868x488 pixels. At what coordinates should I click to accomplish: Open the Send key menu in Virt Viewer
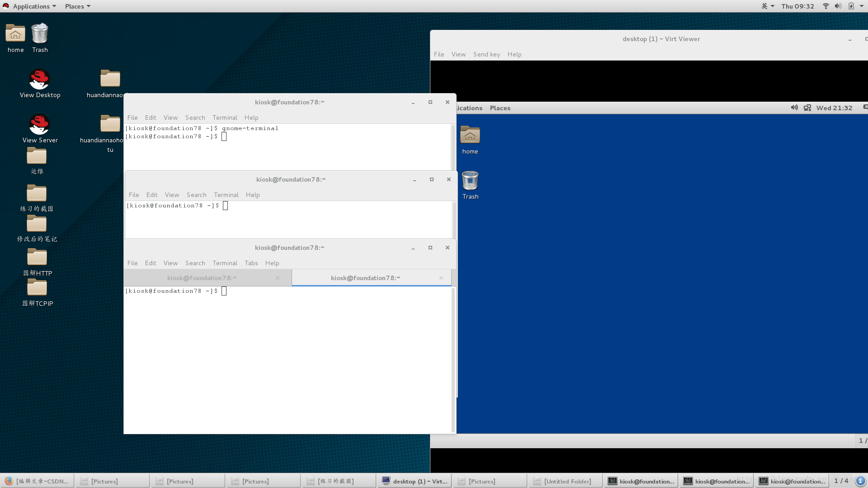click(x=486, y=54)
